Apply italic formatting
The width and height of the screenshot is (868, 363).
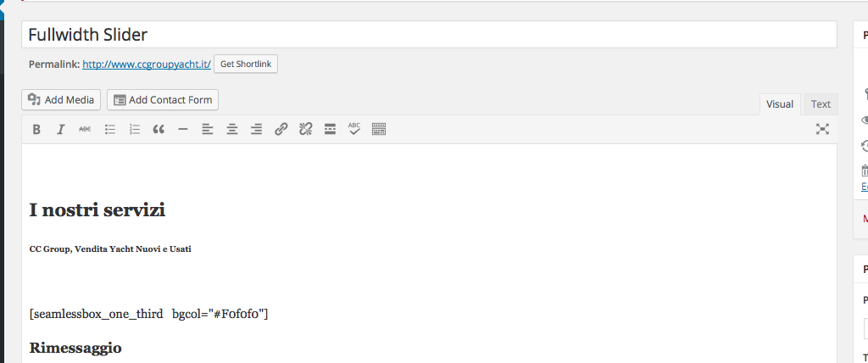point(61,130)
